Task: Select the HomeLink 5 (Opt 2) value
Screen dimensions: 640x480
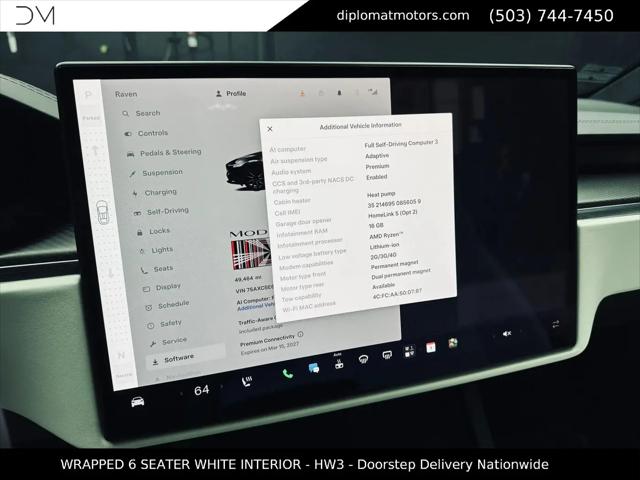Action: pyautogui.click(x=392, y=214)
